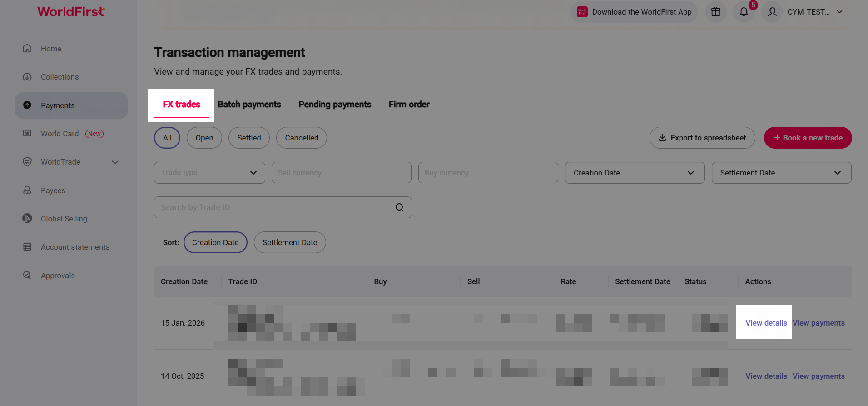Click the WorldFirst logo
The image size is (868, 406).
point(71,11)
